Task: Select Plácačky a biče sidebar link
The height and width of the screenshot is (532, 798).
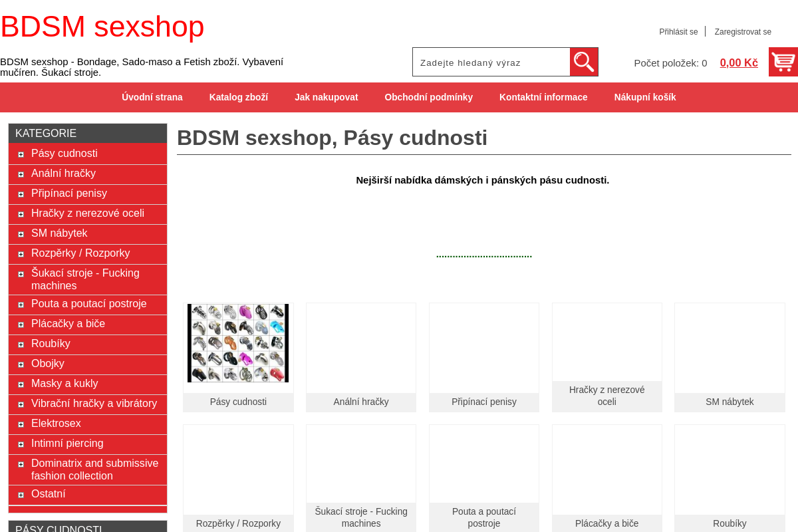Action: pos(68,324)
